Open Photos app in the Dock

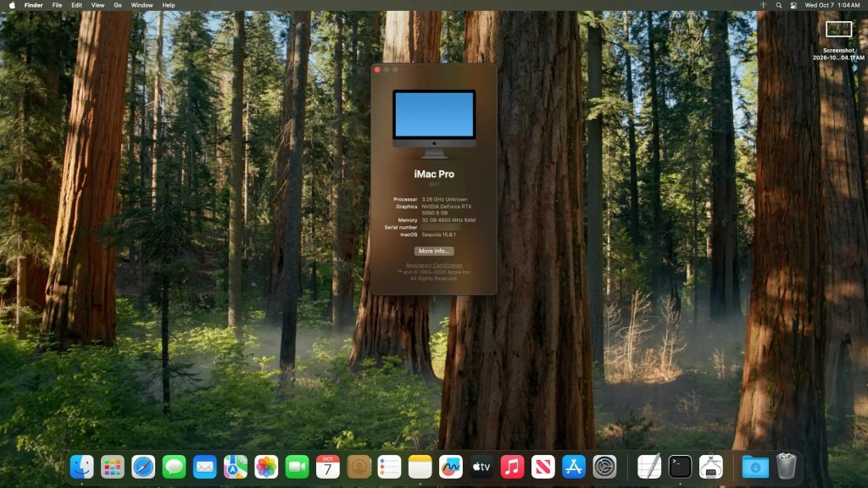click(x=266, y=467)
